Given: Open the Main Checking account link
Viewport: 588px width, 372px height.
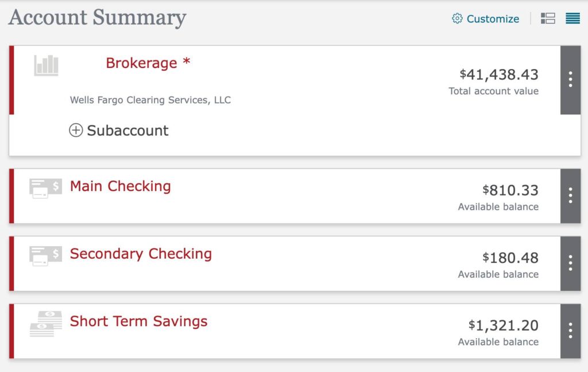Looking at the screenshot, I should (120, 186).
